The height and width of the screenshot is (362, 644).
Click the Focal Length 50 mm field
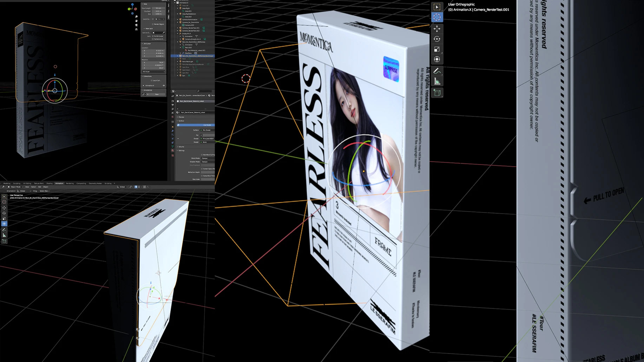158,8
